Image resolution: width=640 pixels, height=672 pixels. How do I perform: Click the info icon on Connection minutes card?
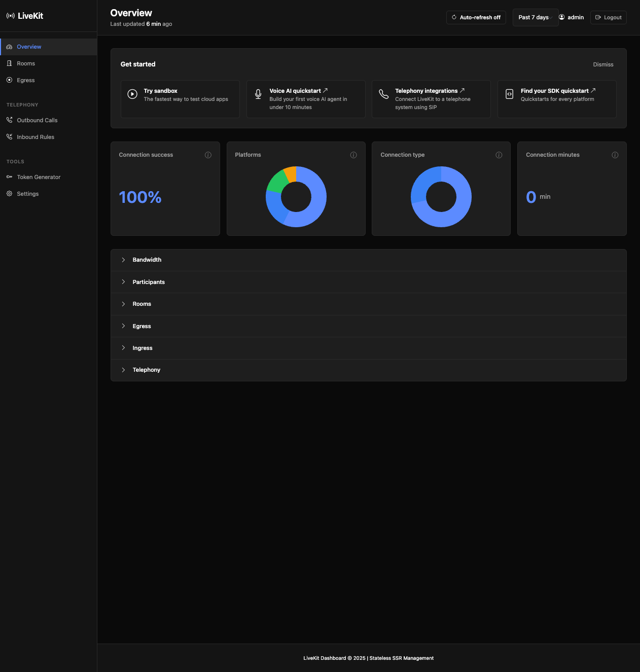click(x=615, y=155)
